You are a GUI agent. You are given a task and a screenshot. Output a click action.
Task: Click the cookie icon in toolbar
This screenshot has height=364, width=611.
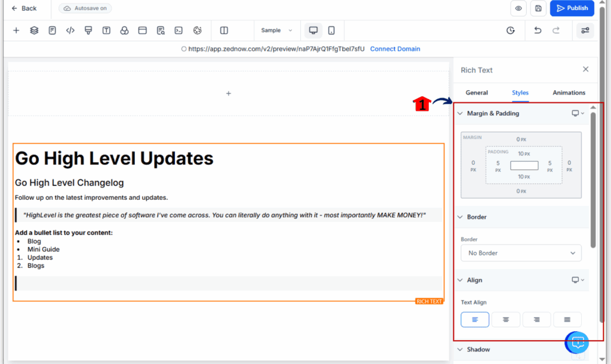pos(198,30)
